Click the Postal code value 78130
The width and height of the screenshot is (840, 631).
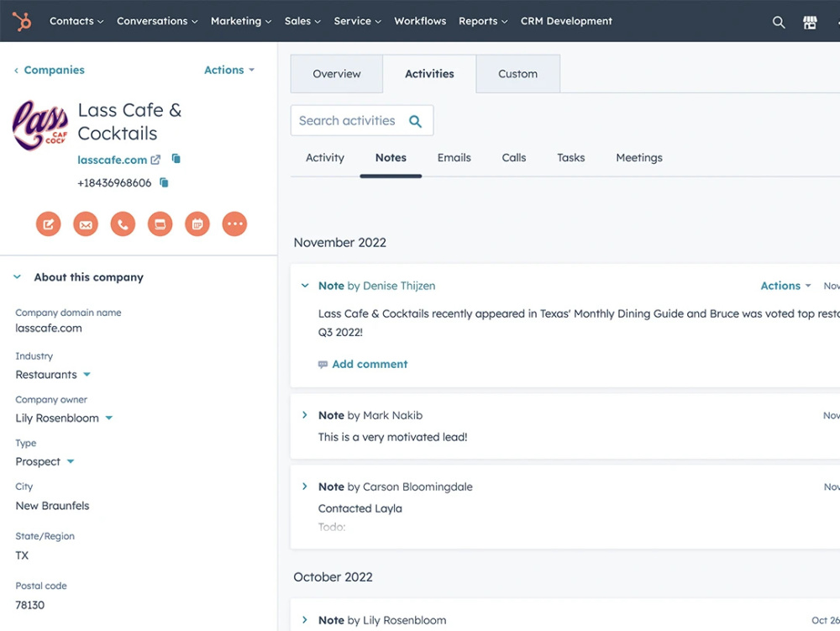click(x=30, y=605)
